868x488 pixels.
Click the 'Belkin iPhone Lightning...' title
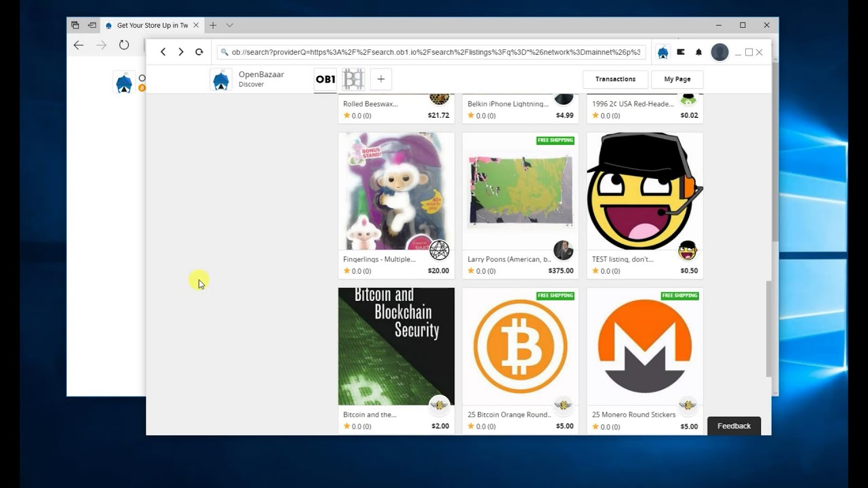(x=508, y=104)
